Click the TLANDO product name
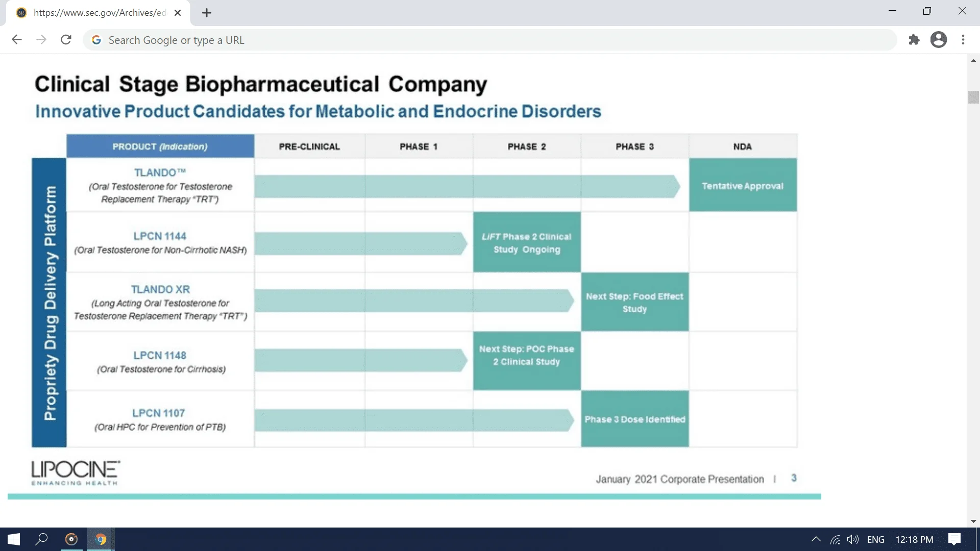Image resolution: width=980 pixels, height=551 pixels. tap(160, 172)
